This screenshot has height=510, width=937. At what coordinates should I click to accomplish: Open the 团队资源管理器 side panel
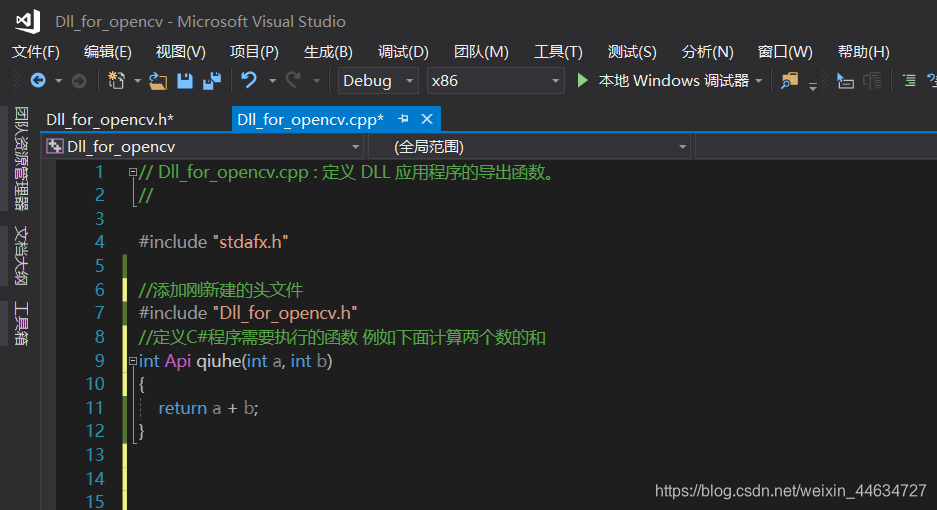[21, 159]
